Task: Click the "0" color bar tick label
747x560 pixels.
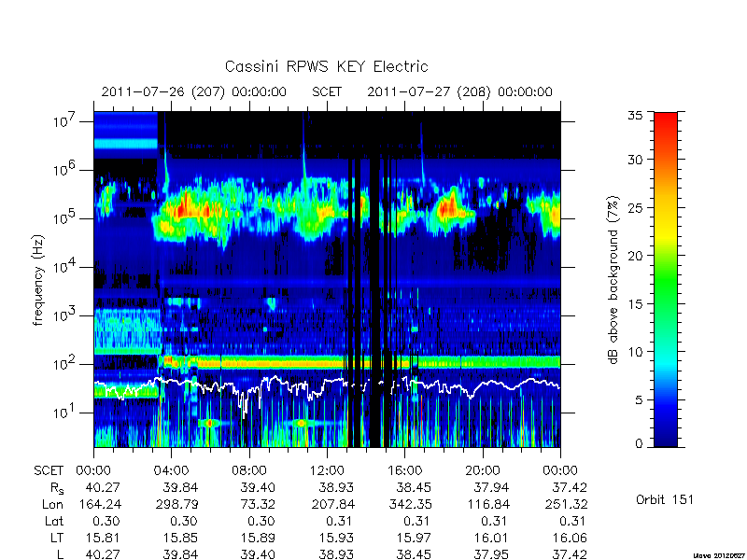Action: click(x=639, y=444)
